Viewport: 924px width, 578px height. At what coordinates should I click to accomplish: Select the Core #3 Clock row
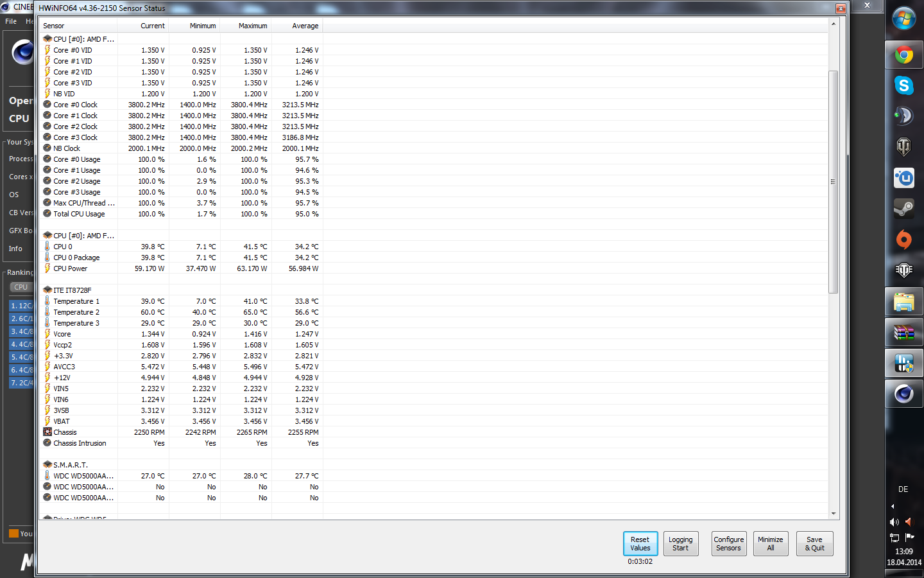point(181,137)
